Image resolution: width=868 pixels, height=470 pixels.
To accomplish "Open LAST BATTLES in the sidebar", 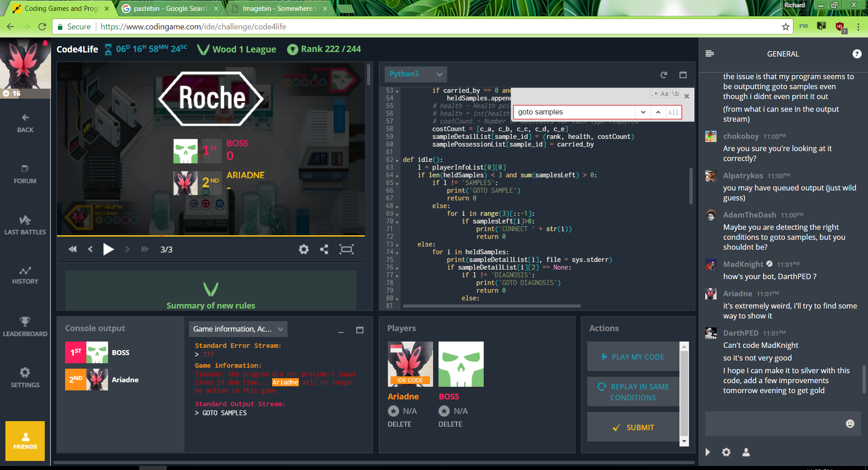I will coord(25,225).
